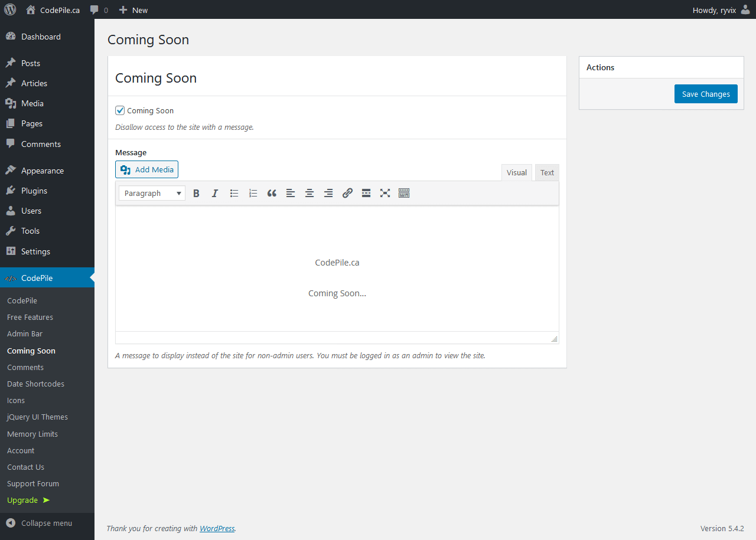The width and height of the screenshot is (756, 540).
Task: Open the Icons submenu item
Action: click(x=16, y=400)
